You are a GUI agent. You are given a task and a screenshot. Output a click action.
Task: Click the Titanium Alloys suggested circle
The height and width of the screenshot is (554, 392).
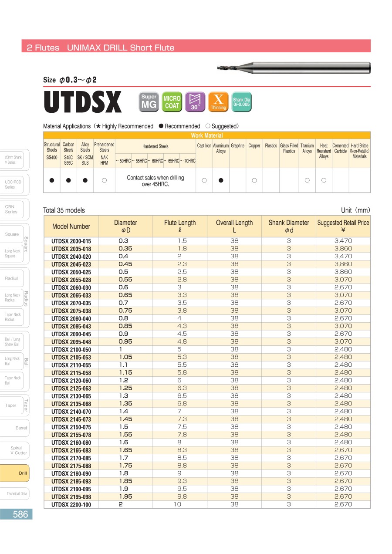[x=307, y=180]
